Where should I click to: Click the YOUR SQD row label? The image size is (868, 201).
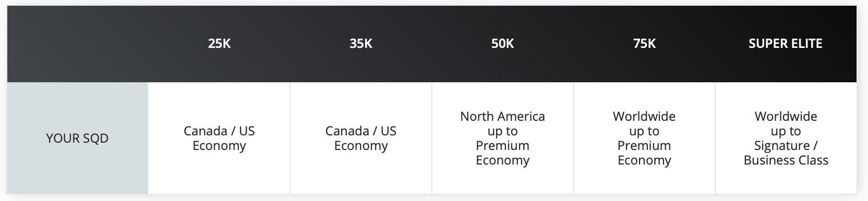(x=77, y=138)
